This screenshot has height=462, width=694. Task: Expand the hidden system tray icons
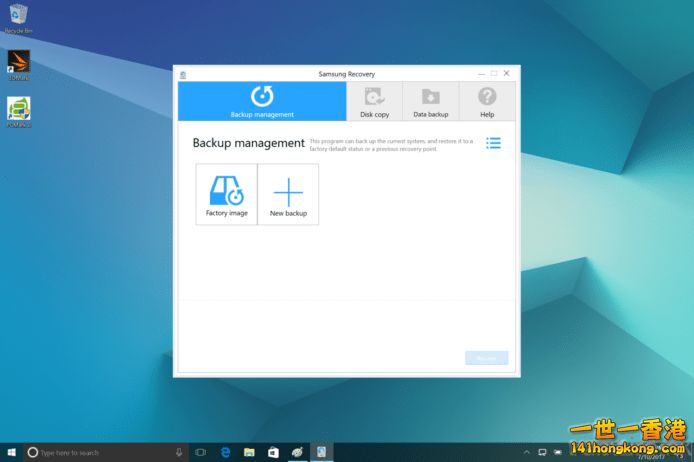pyautogui.click(x=527, y=452)
